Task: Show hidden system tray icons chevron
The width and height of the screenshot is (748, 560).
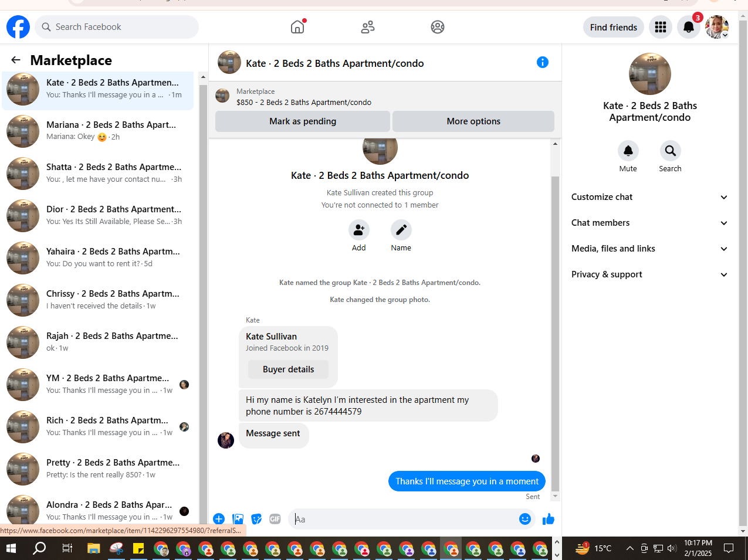Action: [630, 548]
